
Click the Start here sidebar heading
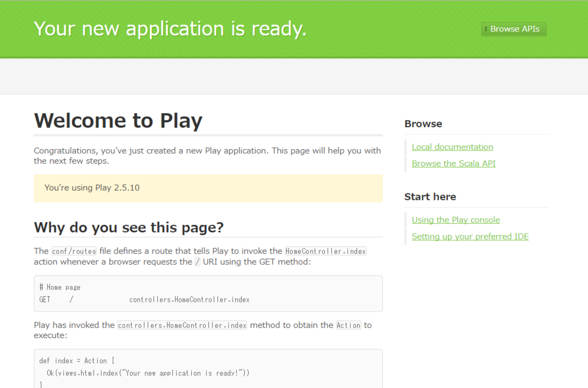pyautogui.click(x=430, y=197)
